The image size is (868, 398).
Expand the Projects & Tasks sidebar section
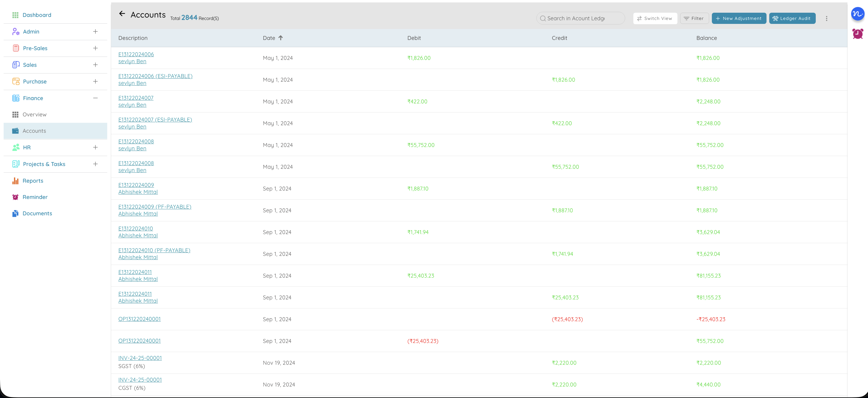coord(96,164)
